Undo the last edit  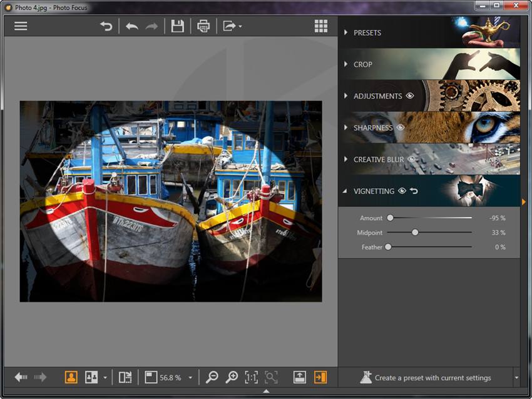(x=132, y=26)
